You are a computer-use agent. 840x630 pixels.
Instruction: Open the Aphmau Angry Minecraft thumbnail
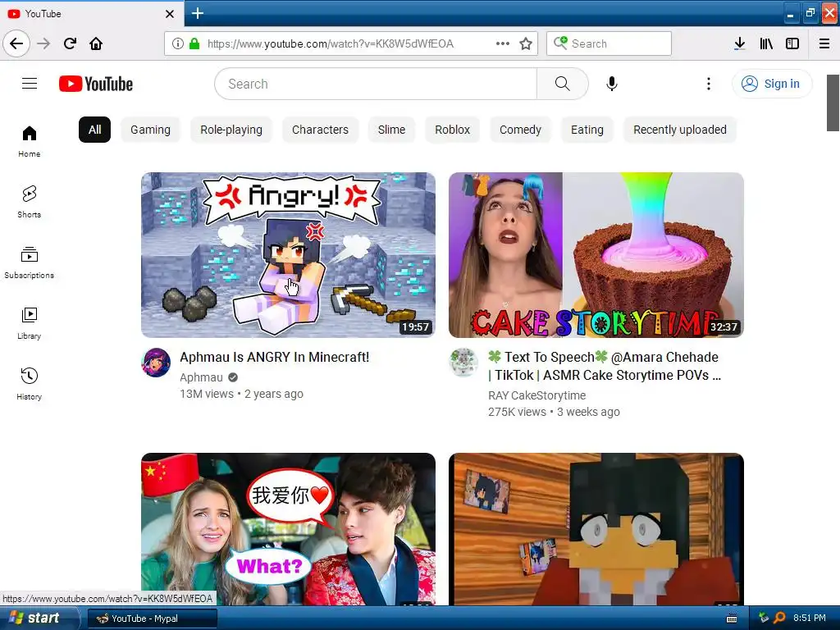click(x=288, y=255)
